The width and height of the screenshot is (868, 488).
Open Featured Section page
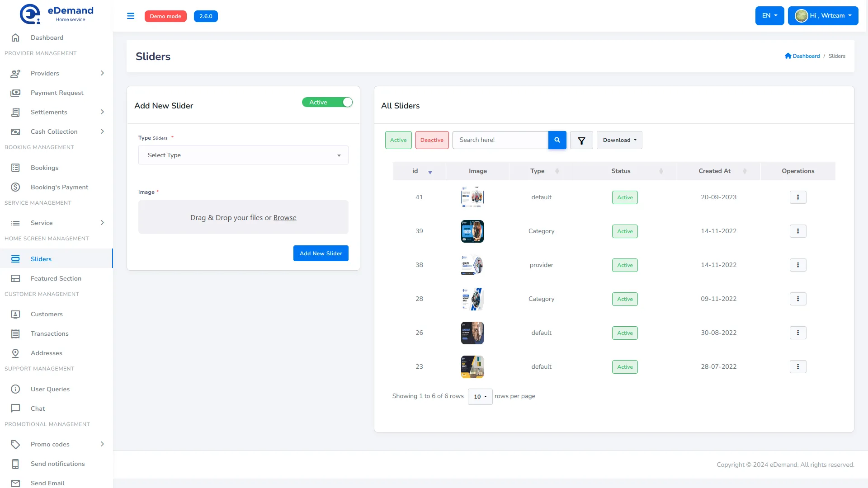pos(56,278)
